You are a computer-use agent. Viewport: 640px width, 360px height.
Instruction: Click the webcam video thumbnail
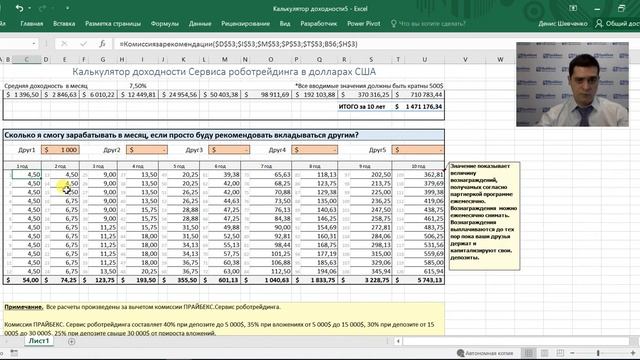[572, 84]
